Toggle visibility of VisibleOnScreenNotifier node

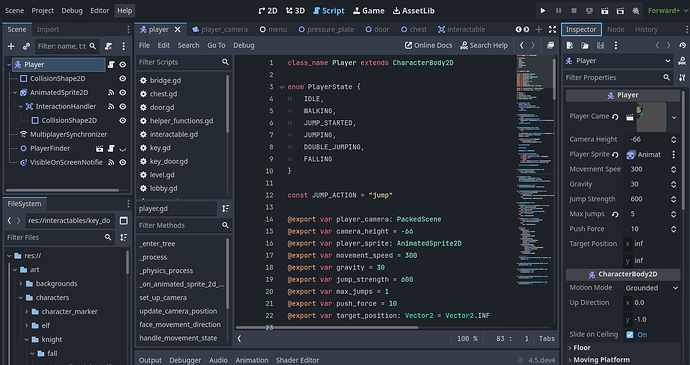coord(123,162)
